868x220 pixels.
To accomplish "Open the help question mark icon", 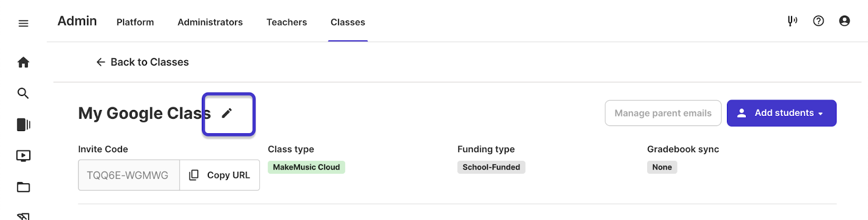I will [x=819, y=21].
